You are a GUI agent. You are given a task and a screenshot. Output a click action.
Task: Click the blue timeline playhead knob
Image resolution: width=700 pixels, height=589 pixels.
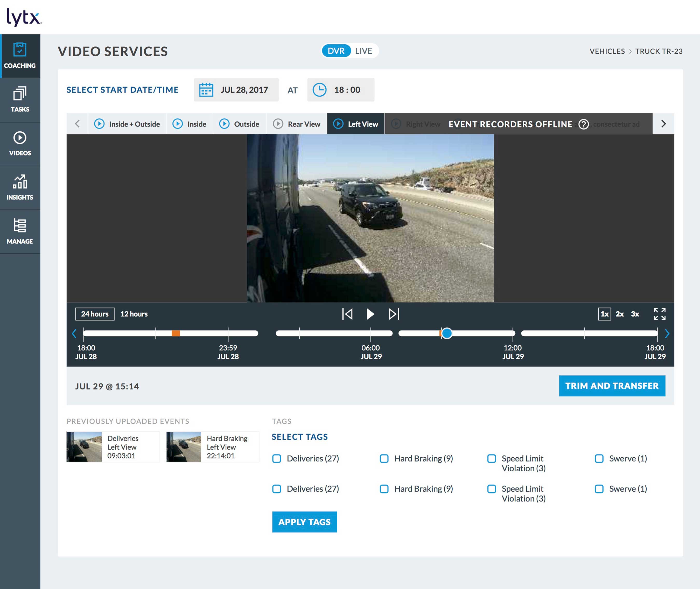tap(447, 333)
